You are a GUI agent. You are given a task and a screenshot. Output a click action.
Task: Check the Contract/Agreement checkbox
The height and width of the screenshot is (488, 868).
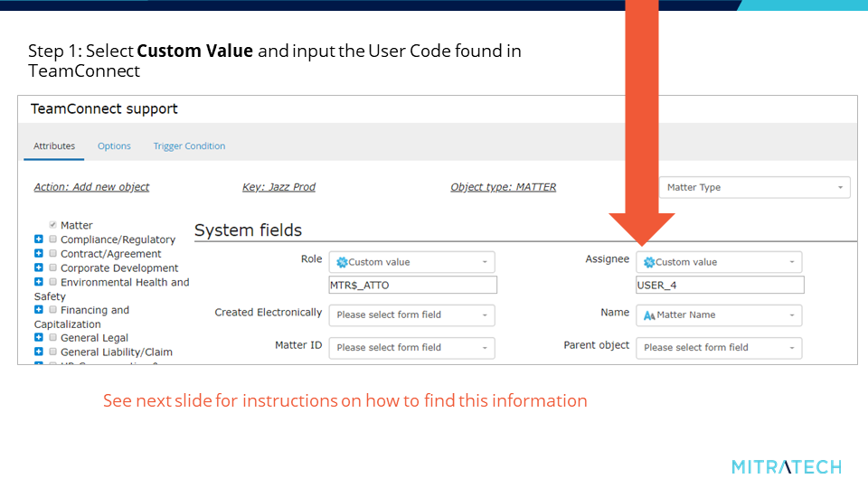[x=52, y=253]
